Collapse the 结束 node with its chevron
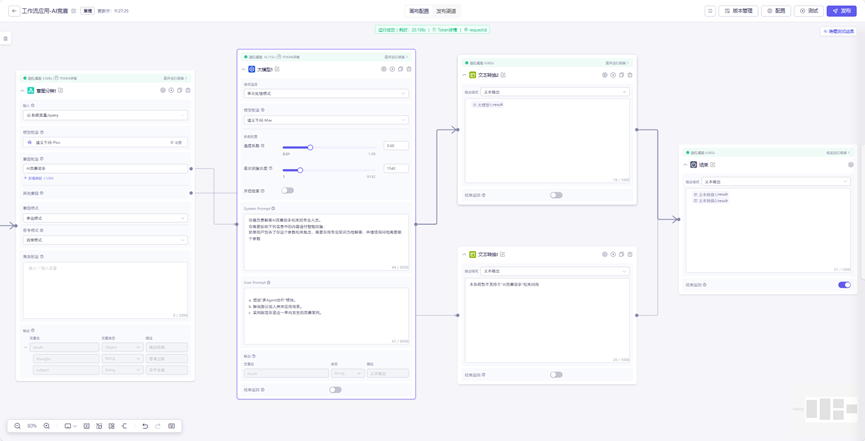The height and width of the screenshot is (441, 865). click(685, 164)
